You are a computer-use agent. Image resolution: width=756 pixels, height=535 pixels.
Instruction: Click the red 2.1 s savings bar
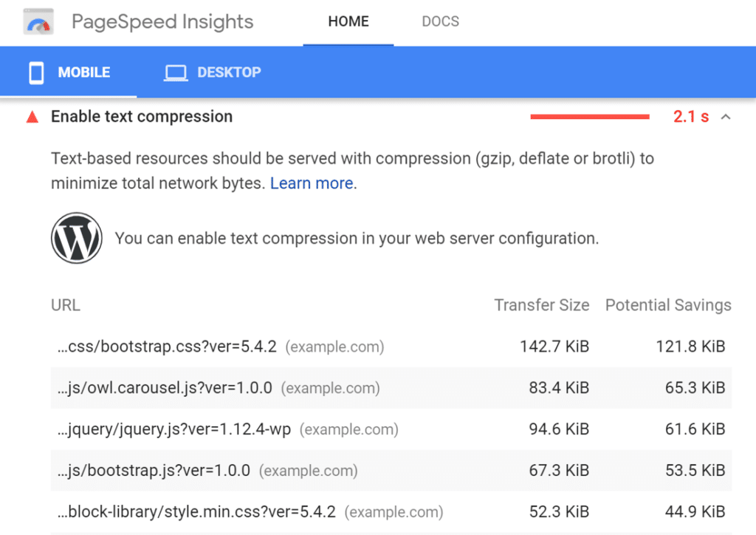(589, 117)
